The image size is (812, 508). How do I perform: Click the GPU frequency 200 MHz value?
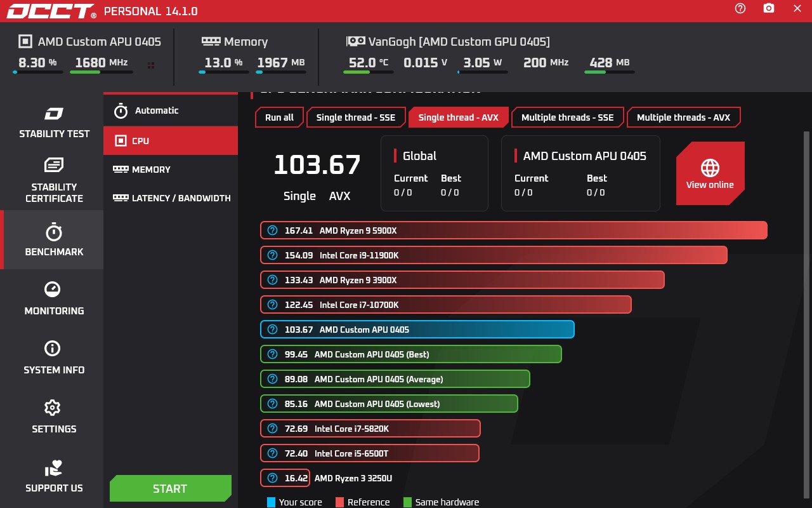(546, 62)
